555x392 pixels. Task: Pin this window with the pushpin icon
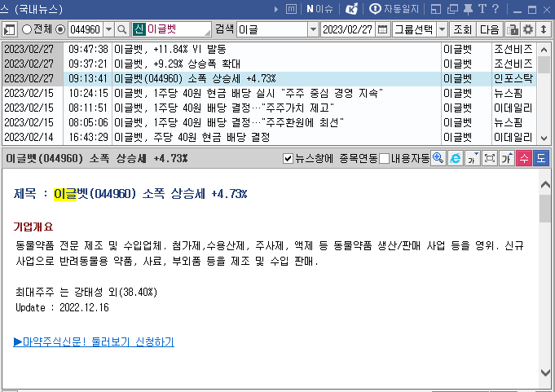[468, 9]
